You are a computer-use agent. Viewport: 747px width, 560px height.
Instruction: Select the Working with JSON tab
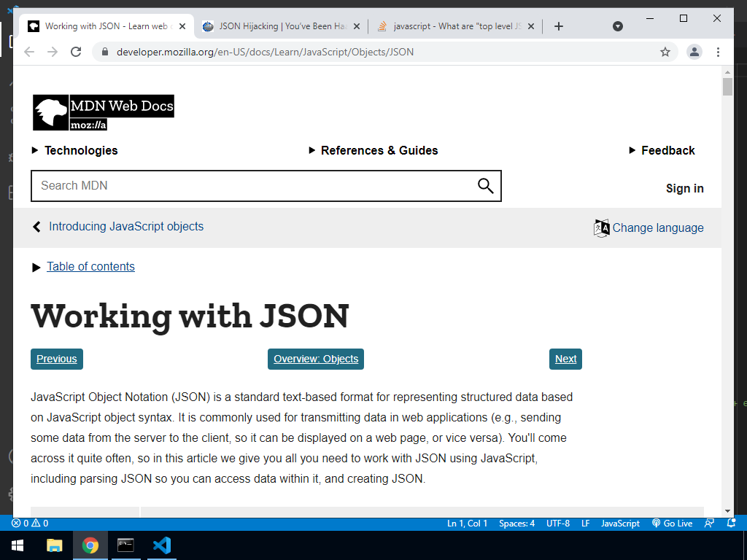pos(107,26)
